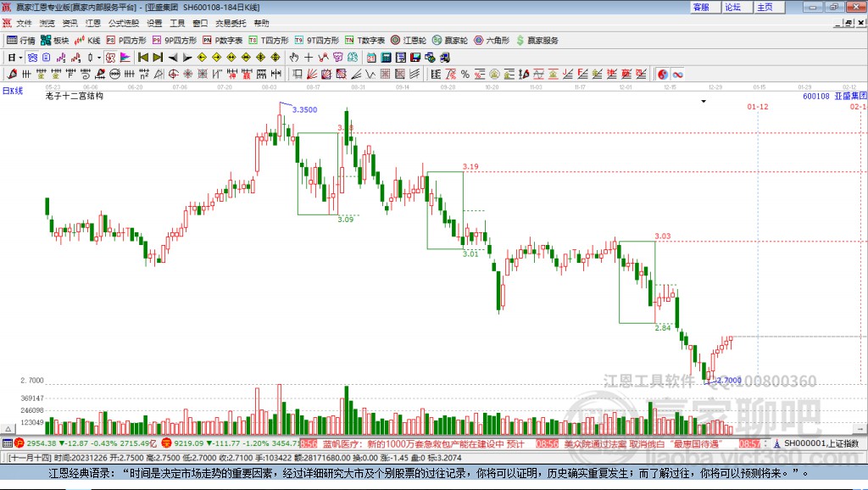Screen dimensions: 868x490
Task: Click the zigzag wave line tool
Action: point(370,75)
